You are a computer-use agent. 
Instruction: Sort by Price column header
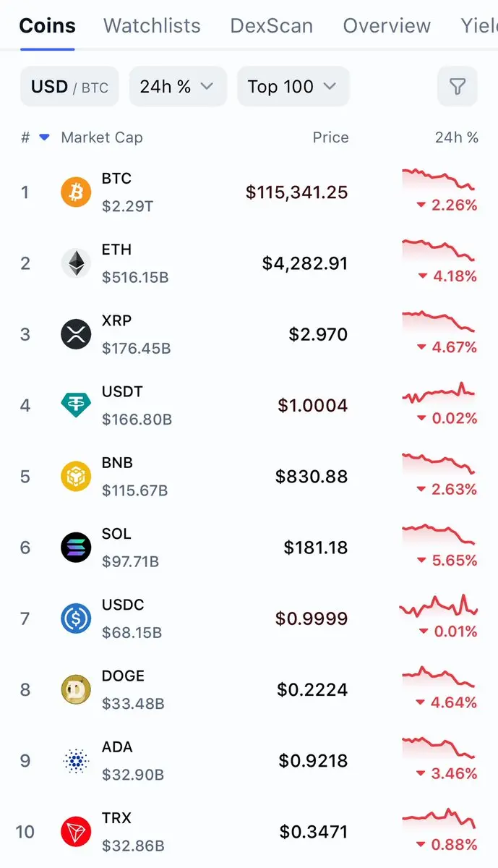click(x=330, y=137)
